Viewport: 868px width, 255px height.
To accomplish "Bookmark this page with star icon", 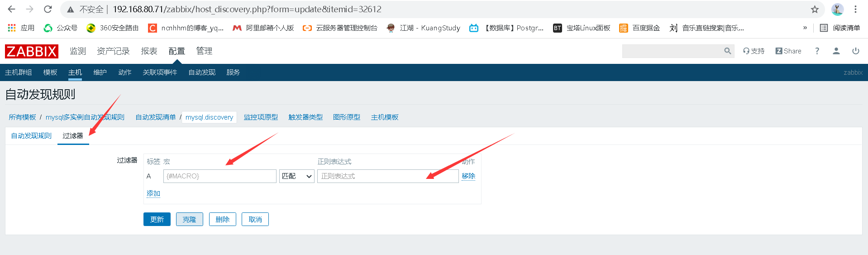I will (x=815, y=9).
